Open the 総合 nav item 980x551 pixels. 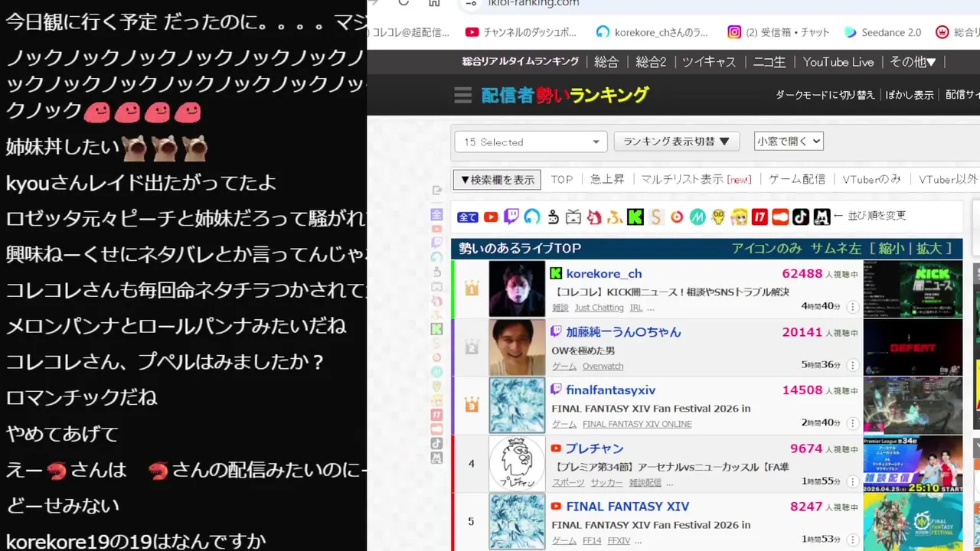606,62
